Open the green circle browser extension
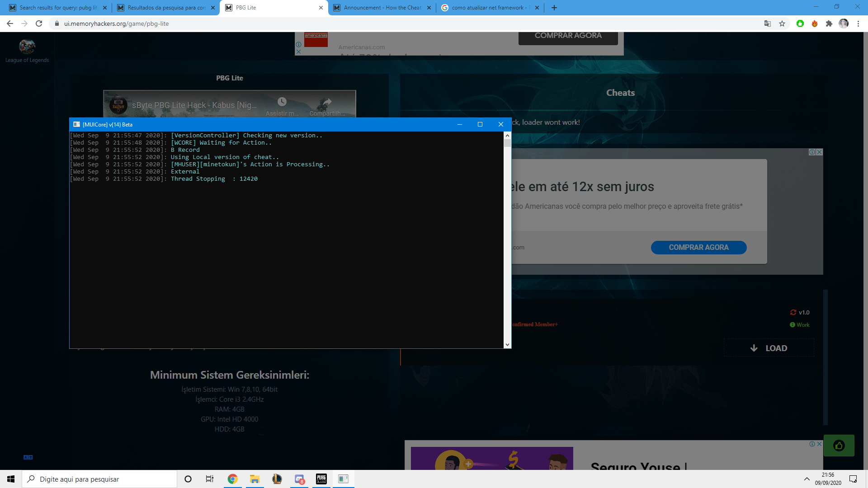The height and width of the screenshot is (488, 868). 800,23
